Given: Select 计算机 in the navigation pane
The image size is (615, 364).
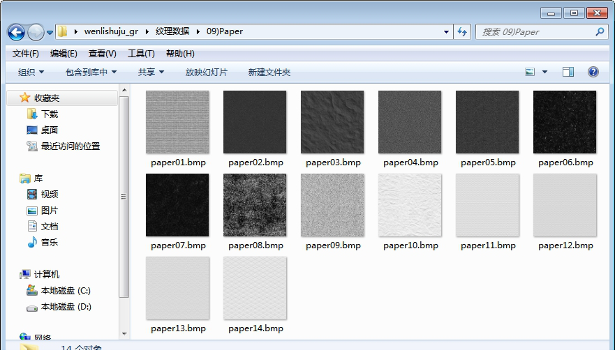Looking at the screenshot, I should point(46,274).
